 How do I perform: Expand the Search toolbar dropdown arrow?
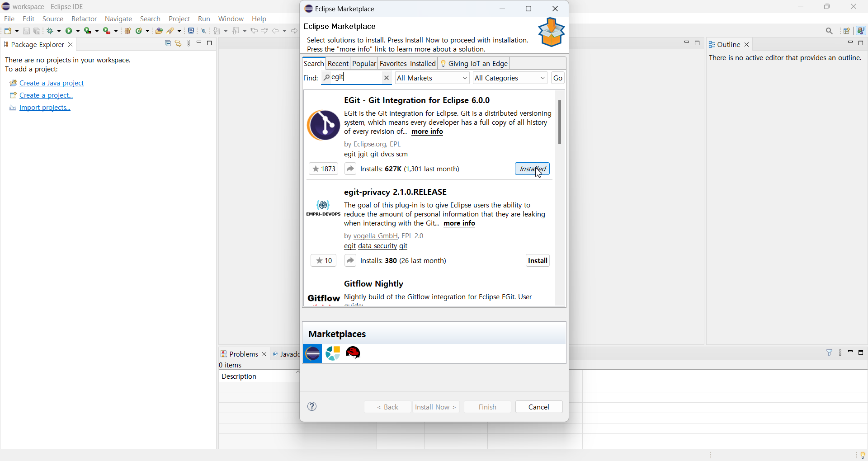coord(179,31)
